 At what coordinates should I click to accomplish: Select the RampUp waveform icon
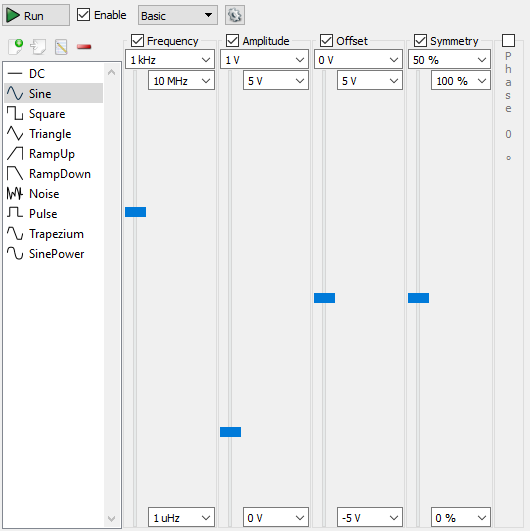click(15, 153)
